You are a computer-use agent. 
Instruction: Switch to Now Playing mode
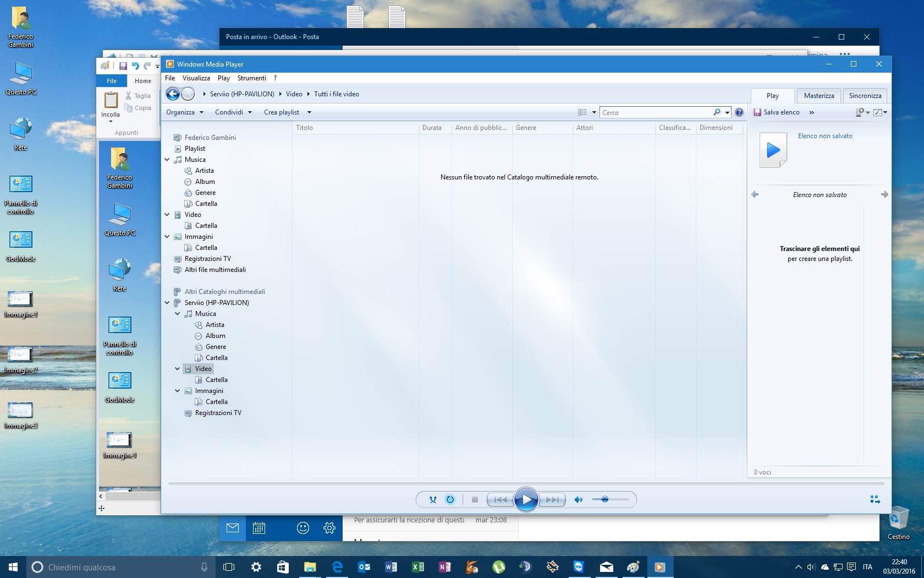point(875,500)
